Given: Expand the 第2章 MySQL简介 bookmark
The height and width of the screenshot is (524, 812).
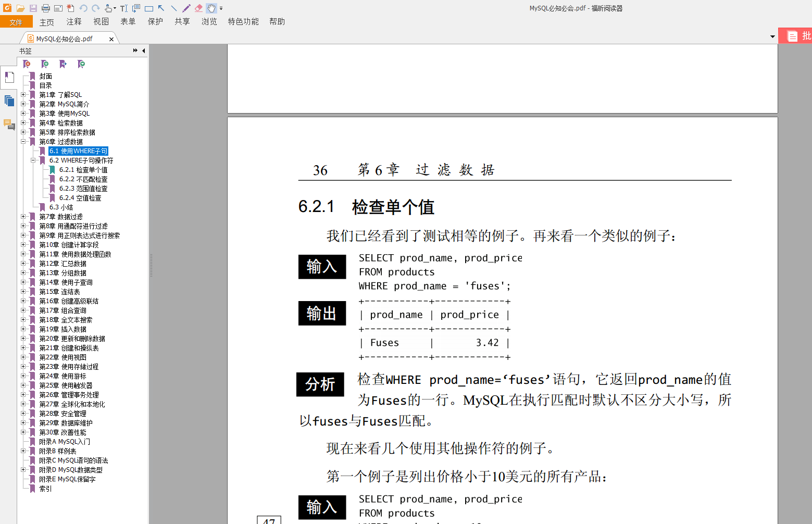Looking at the screenshot, I should pos(23,104).
